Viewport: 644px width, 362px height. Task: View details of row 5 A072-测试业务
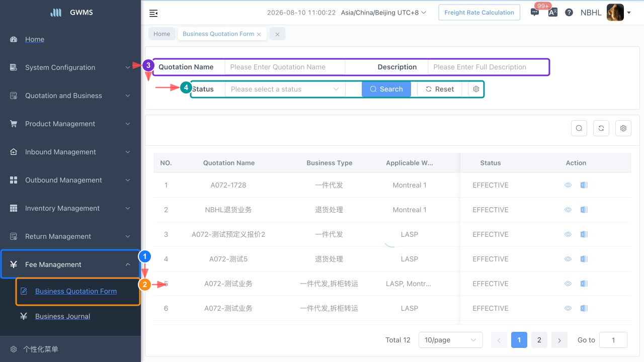(x=568, y=284)
